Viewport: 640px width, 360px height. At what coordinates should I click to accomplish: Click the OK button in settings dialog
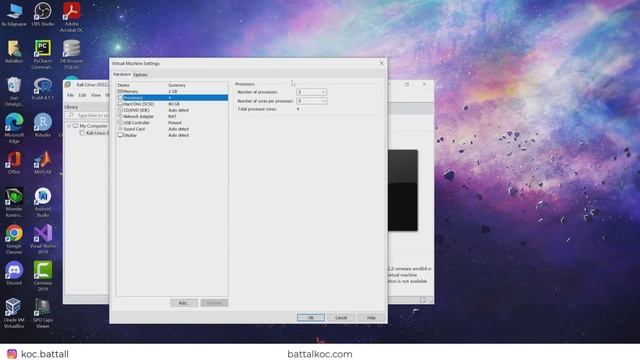(x=311, y=318)
